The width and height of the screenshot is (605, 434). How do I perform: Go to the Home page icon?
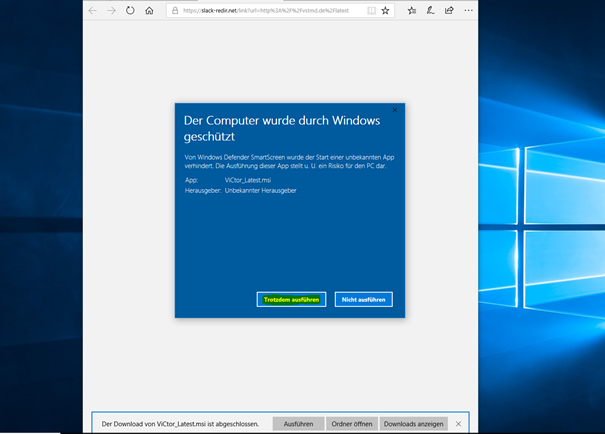[149, 11]
